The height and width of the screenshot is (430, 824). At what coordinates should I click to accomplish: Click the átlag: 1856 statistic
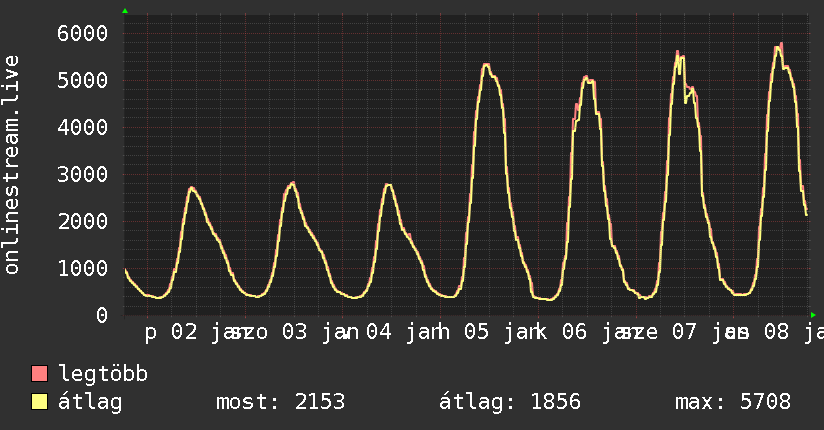pos(510,402)
